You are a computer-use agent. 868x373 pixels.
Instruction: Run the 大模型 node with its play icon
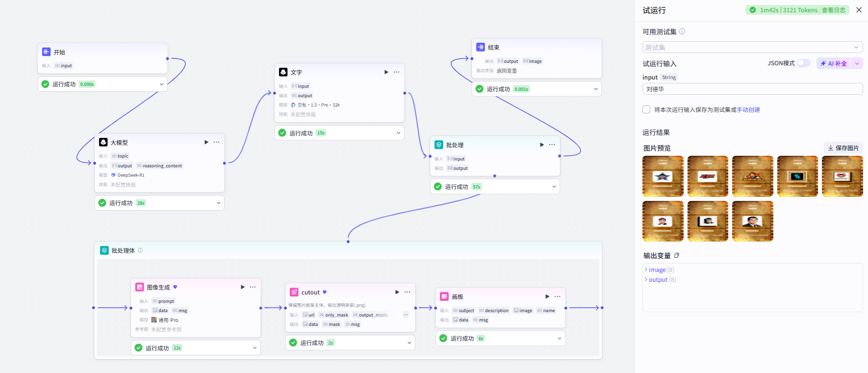(206, 142)
